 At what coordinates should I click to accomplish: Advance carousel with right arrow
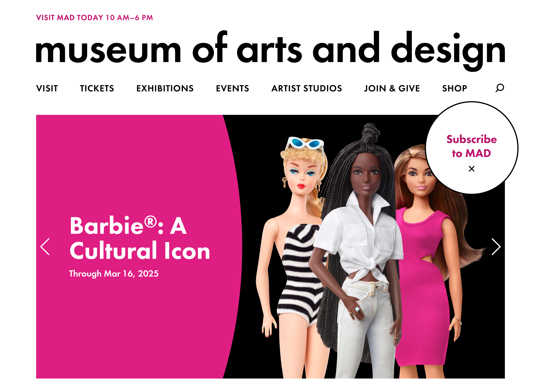(496, 247)
